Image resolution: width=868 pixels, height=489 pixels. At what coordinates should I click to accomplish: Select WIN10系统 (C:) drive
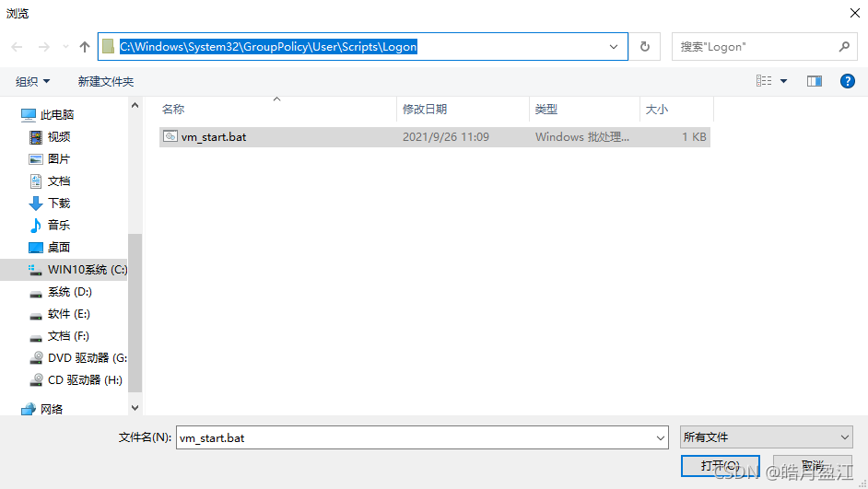point(64,270)
